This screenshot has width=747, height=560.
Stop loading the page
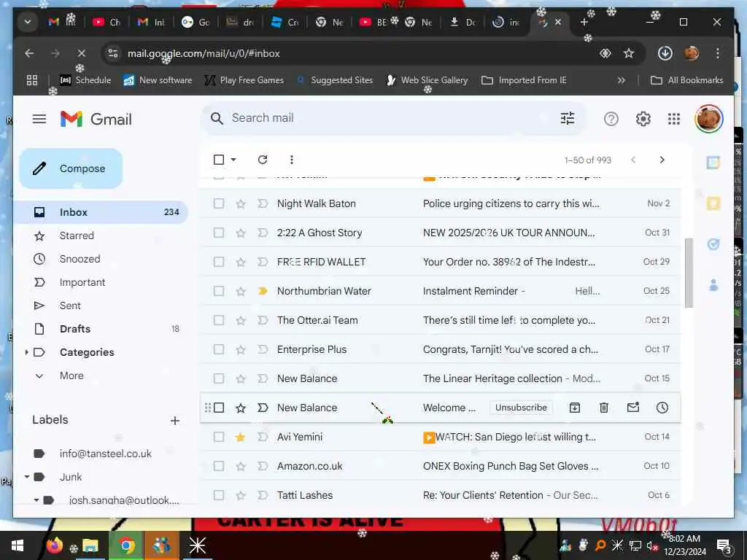coord(82,53)
